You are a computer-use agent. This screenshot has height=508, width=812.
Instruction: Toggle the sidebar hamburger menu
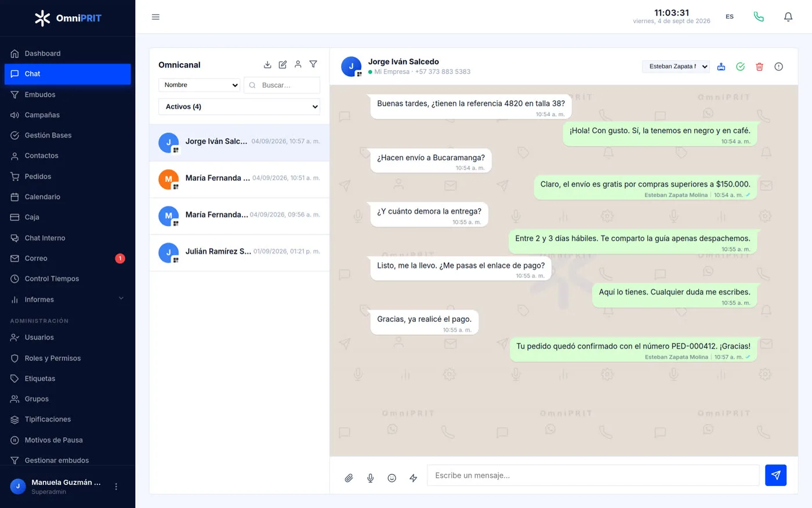[155, 17]
